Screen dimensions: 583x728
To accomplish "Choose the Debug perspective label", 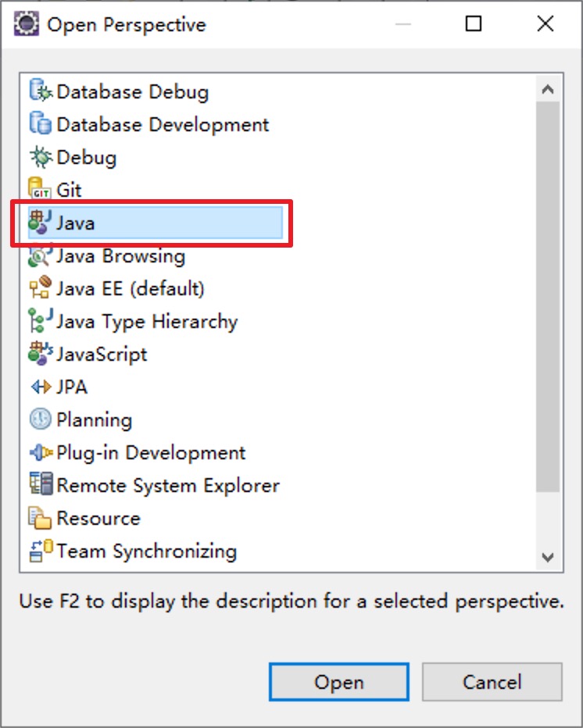I will pos(87,157).
